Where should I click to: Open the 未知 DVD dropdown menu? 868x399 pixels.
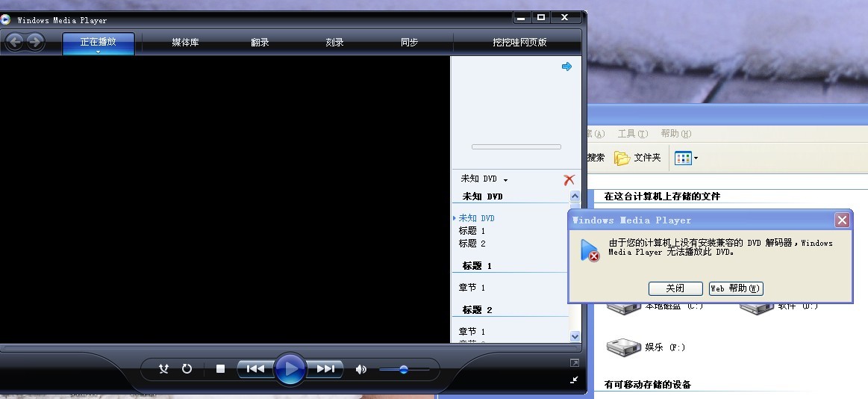[484, 179]
